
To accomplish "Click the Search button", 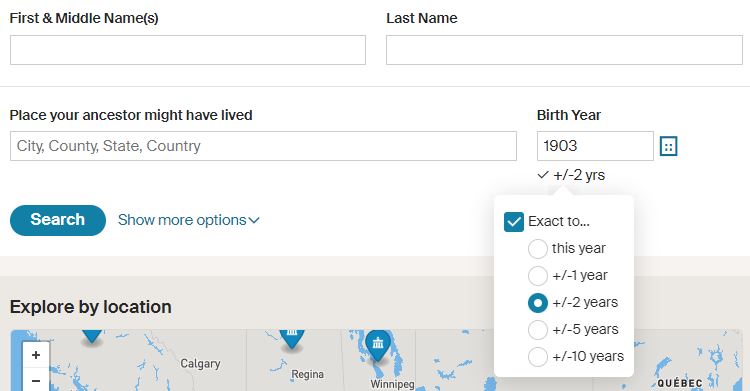I will (x=57, y=220).
